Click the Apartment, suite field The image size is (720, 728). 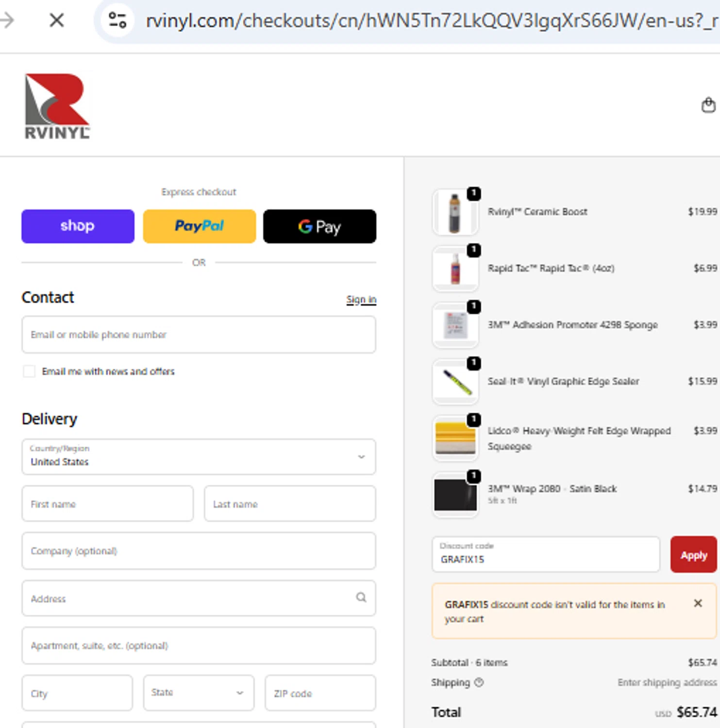pos(199,645)
